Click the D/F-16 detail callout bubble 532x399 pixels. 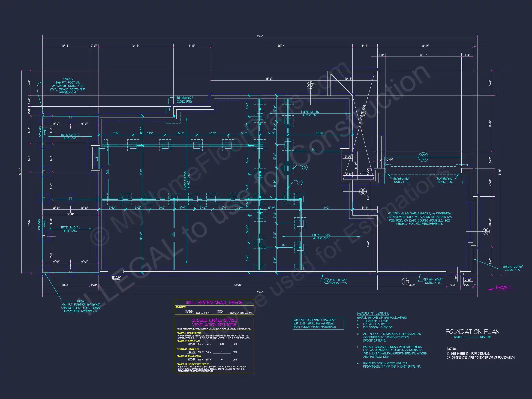[x=405, y=282]
